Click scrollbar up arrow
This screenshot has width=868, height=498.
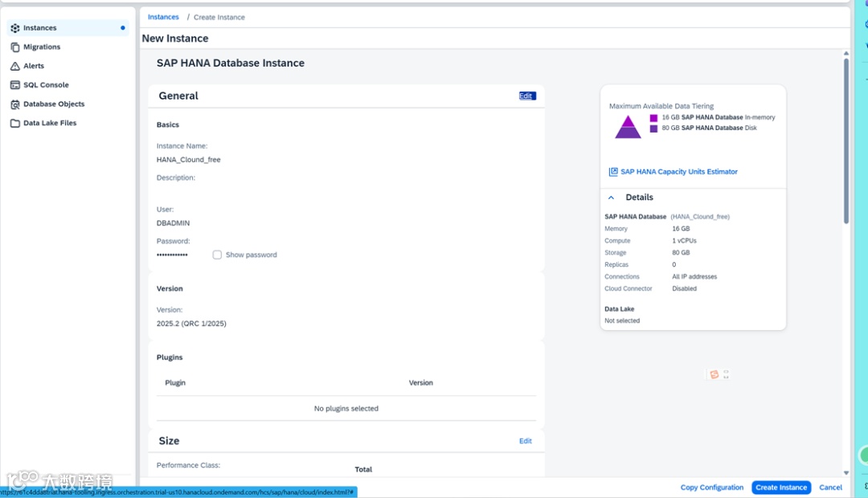(x=845, y=53)
